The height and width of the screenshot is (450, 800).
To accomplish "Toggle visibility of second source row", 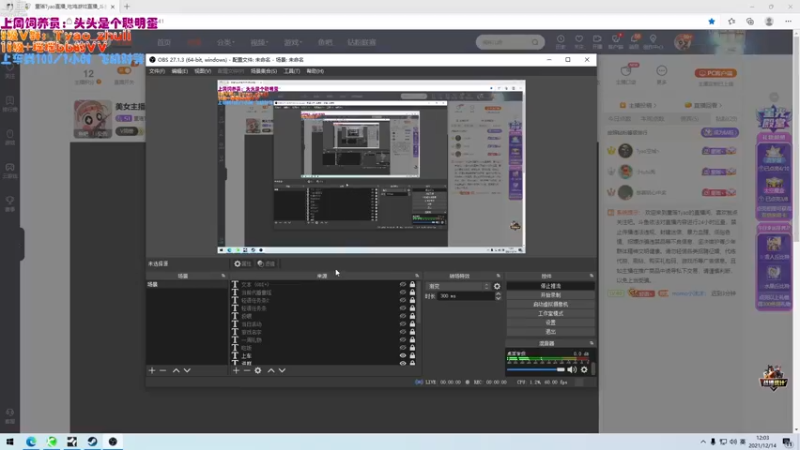I will click(x=403, y=292).
